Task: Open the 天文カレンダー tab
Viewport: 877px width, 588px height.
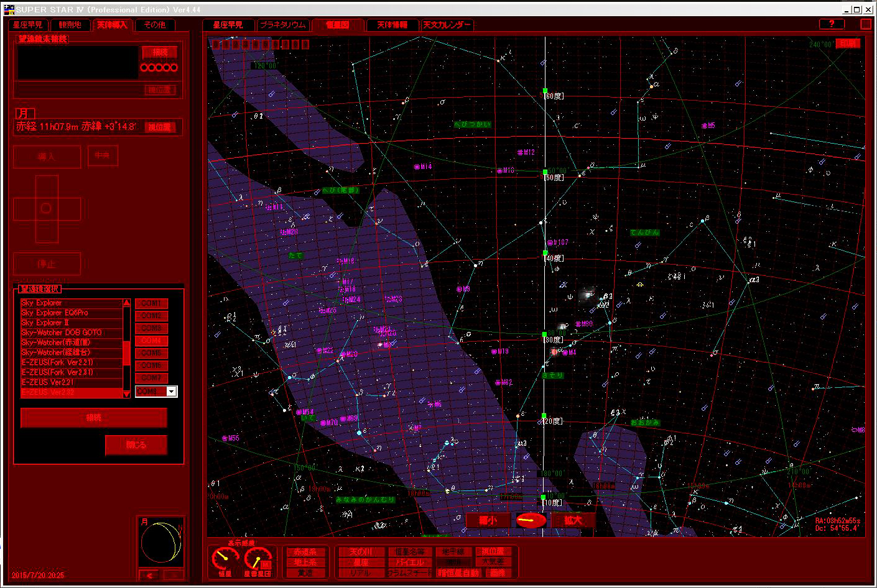Action: pos(447,25)
